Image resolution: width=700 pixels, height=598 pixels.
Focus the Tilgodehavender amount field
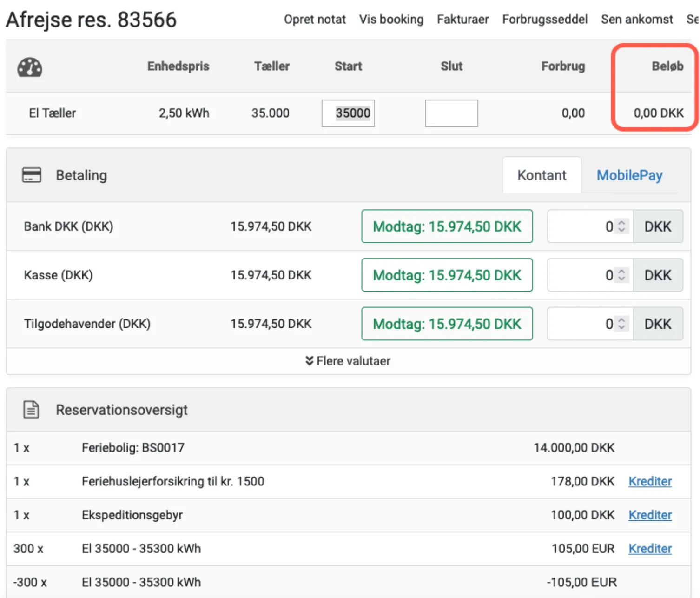point(581,324)
